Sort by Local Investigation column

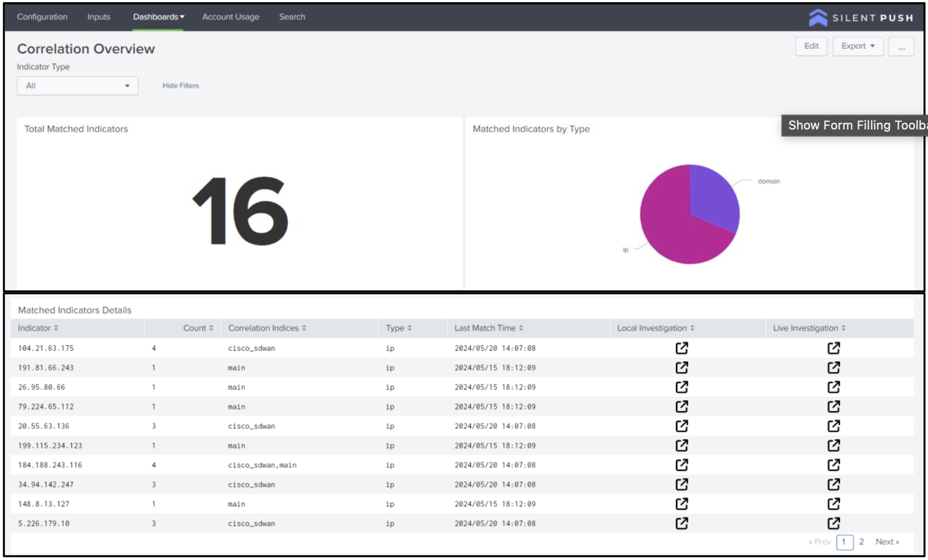point(656,328)
